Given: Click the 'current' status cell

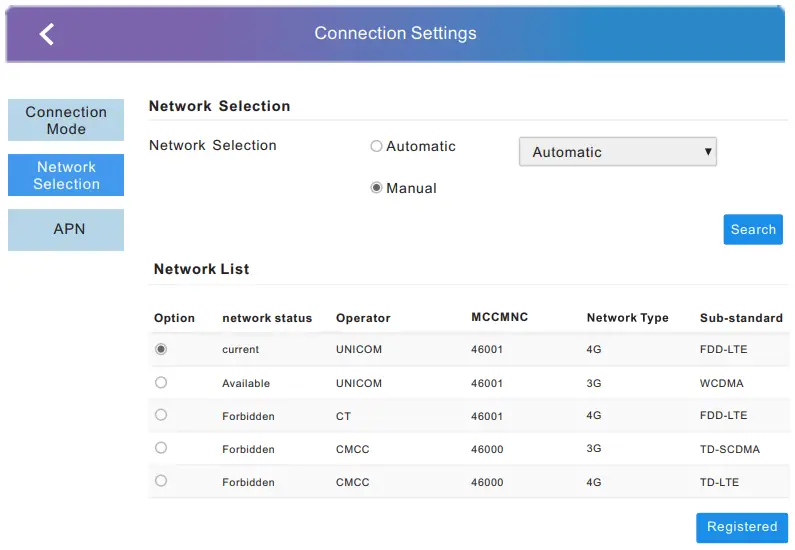Looking at the screenshot, I should [x=240, y=350].
